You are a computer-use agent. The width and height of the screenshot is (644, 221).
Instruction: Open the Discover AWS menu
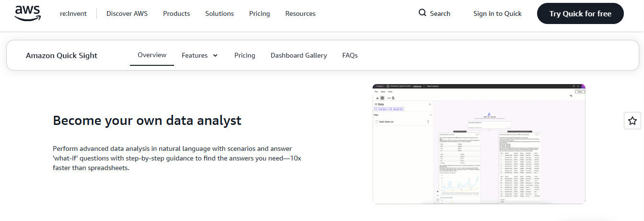[x=127, y=13]
